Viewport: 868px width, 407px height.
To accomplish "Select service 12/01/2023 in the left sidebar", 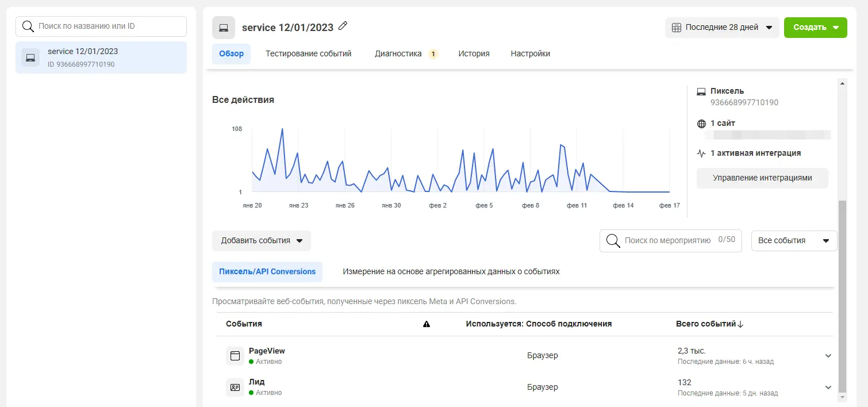I will (101, 57).
